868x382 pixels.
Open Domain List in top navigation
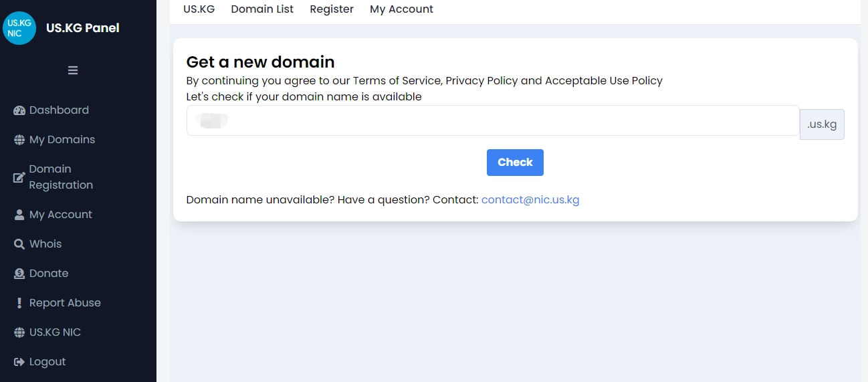[x=262, y=9]
